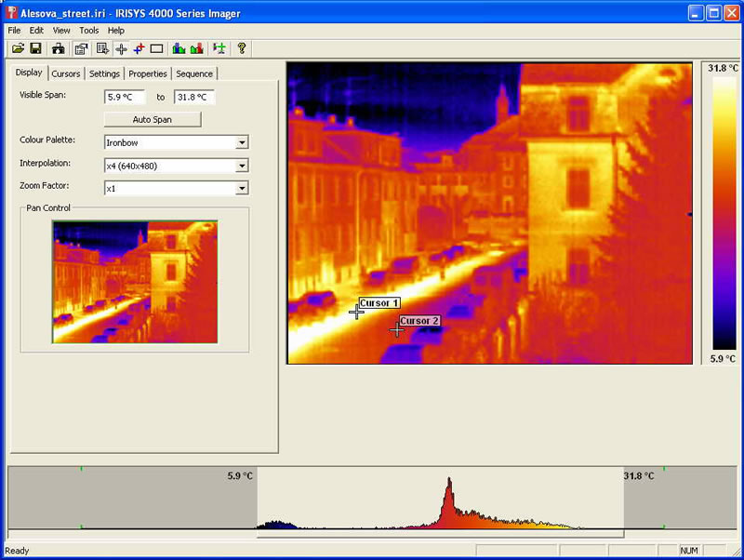
Task: Click the Ironbow temperature colour scale bar
Action: coord(723,213)
